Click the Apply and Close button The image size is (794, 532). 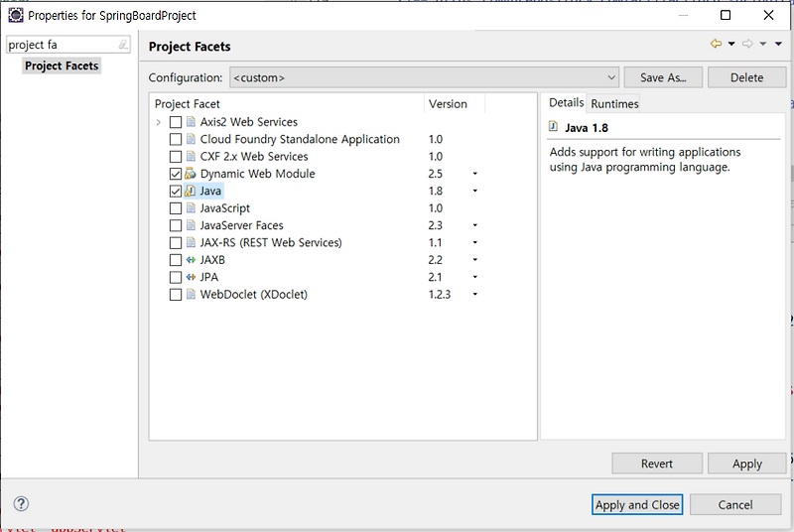(637, 504)
